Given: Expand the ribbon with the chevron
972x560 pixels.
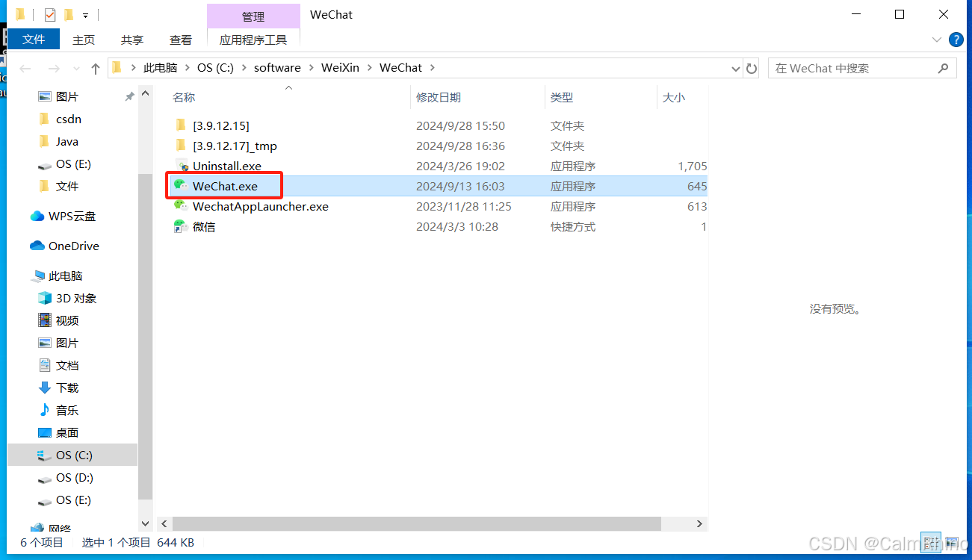Looking at the screenshot, I should (937, 40).
